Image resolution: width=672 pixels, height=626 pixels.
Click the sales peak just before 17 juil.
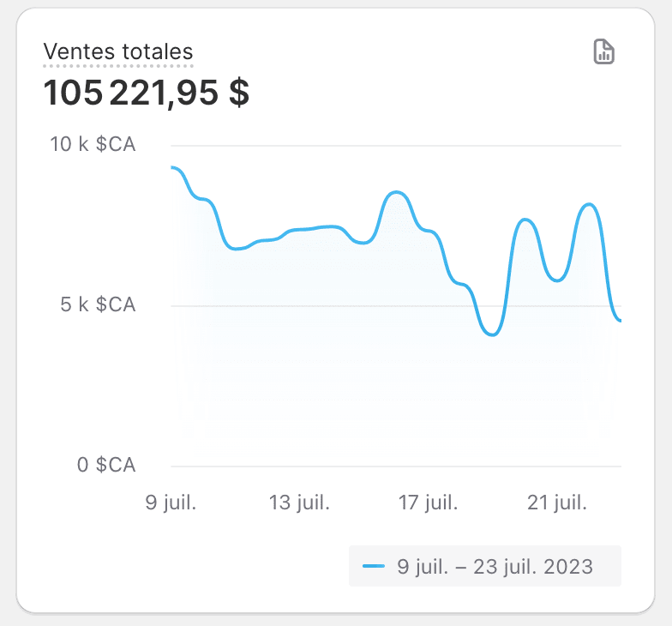tap(396, 192)
